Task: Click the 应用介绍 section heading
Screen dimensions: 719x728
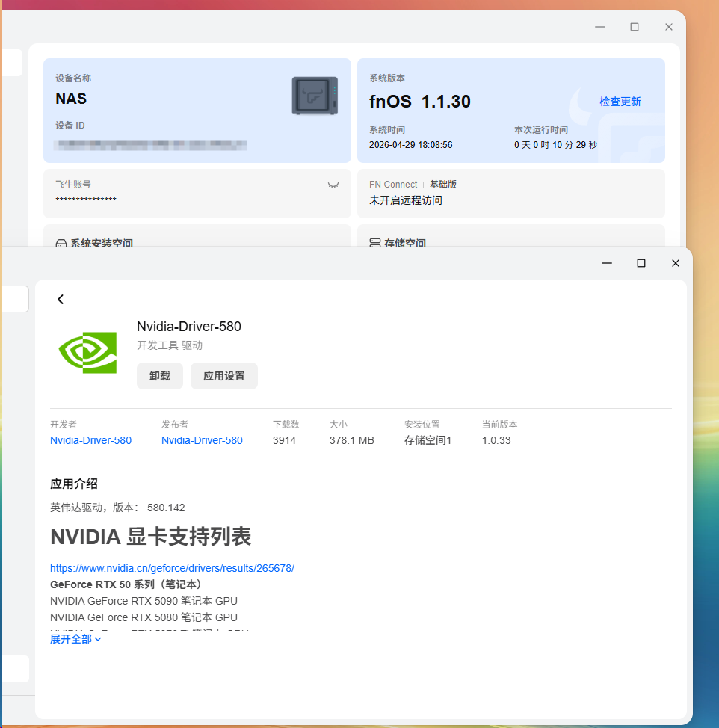Action: tap(74, 484)
